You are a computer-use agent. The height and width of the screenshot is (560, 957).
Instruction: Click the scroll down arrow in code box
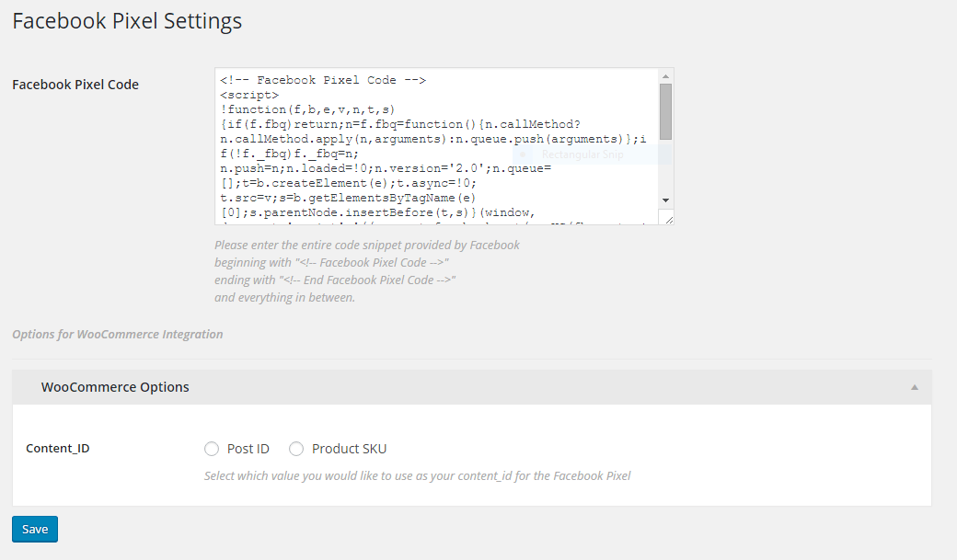click(x=665, y=200)
